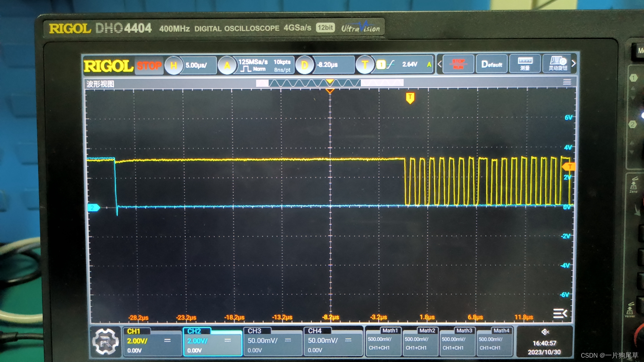Enable the CH4 channel tab

[315, 331]
